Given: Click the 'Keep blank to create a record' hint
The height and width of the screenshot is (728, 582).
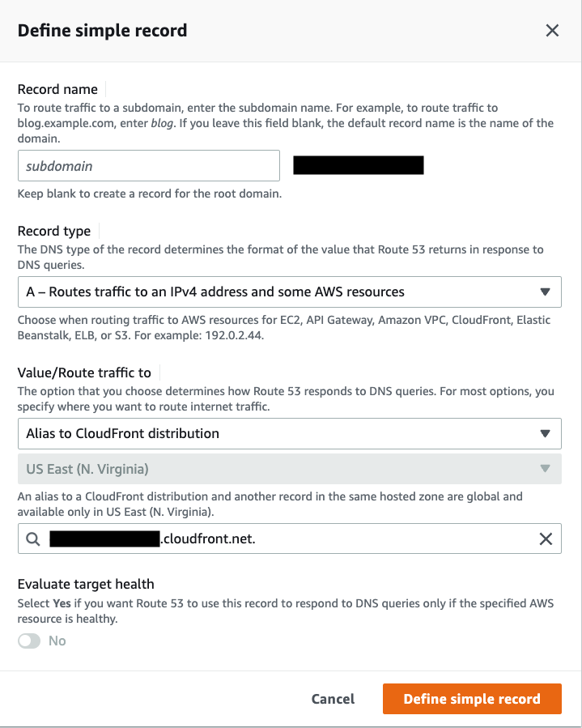Looking at the screenshot, I should click(x=149, y=194).
